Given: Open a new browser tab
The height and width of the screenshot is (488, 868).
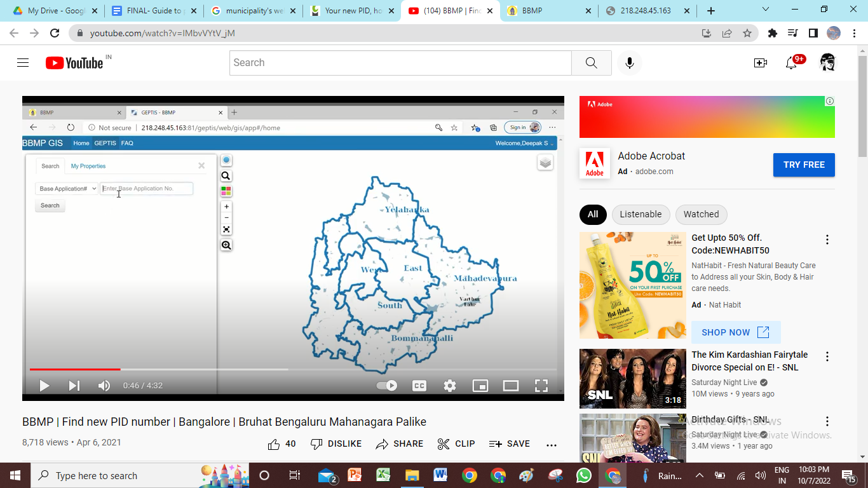Looking at the screenshot, I should [x=711, y=11].
